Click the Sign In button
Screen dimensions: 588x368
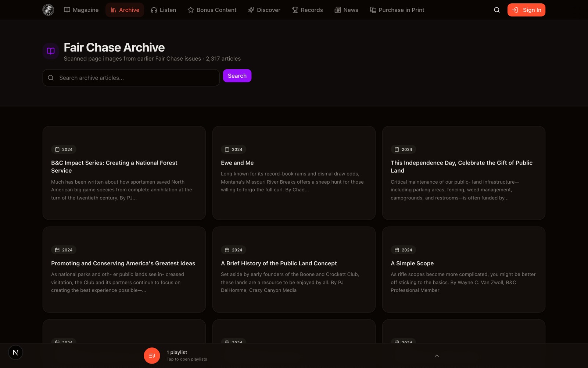(x=526, y=10)
